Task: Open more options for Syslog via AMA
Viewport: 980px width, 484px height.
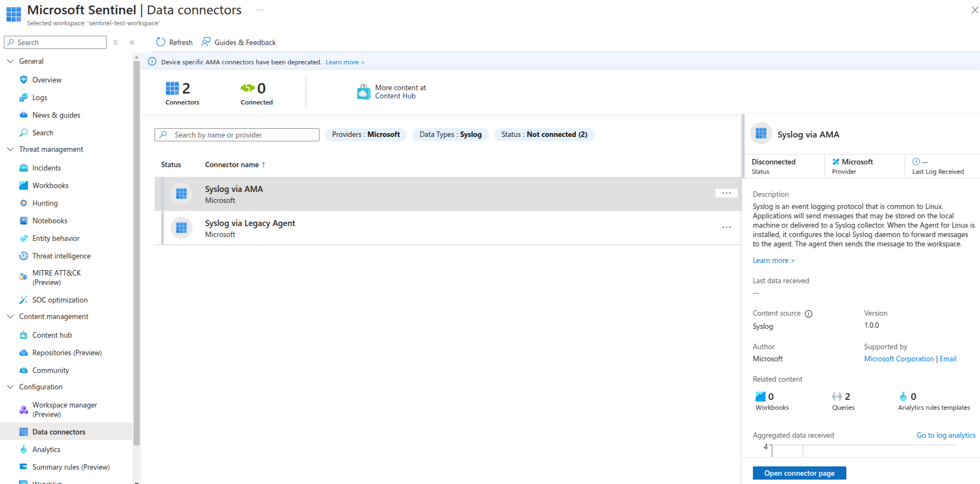Action: tap(726, 193)
